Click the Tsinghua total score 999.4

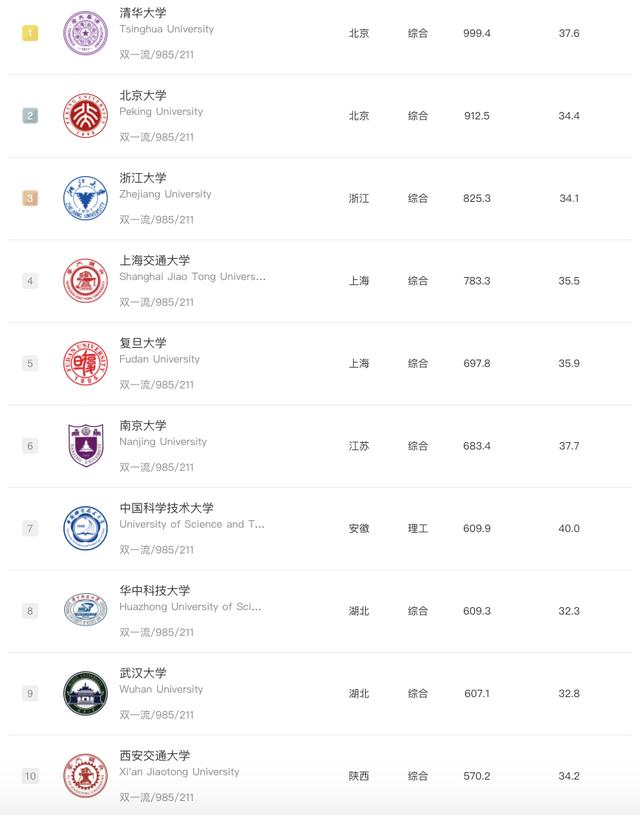pos(477,33)
